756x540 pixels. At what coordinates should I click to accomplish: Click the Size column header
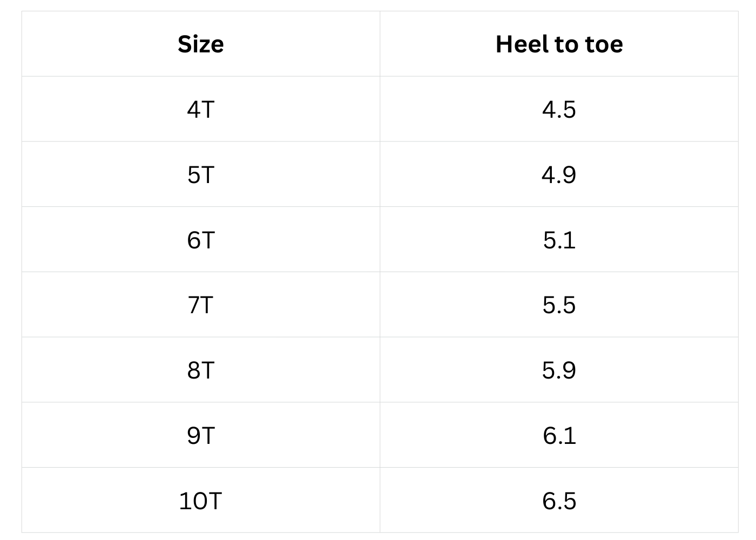[200, 44]
